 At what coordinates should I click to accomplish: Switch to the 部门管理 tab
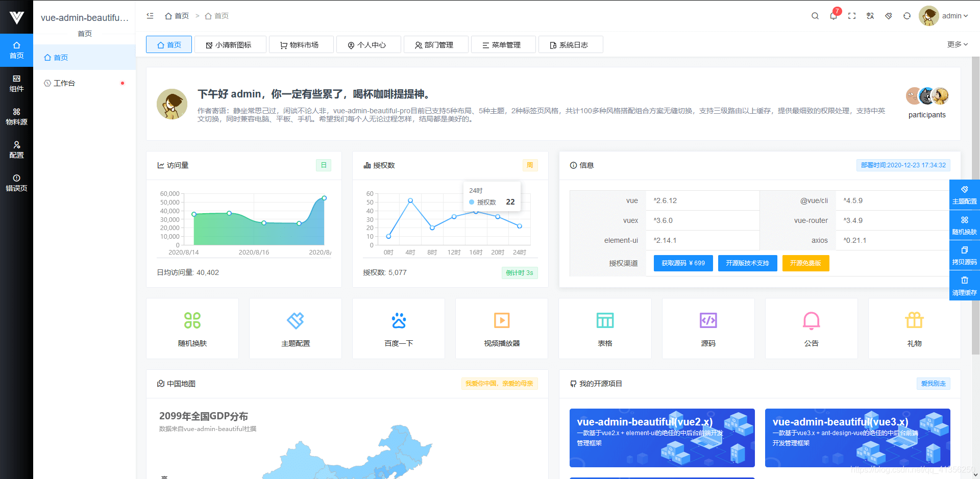435,44
